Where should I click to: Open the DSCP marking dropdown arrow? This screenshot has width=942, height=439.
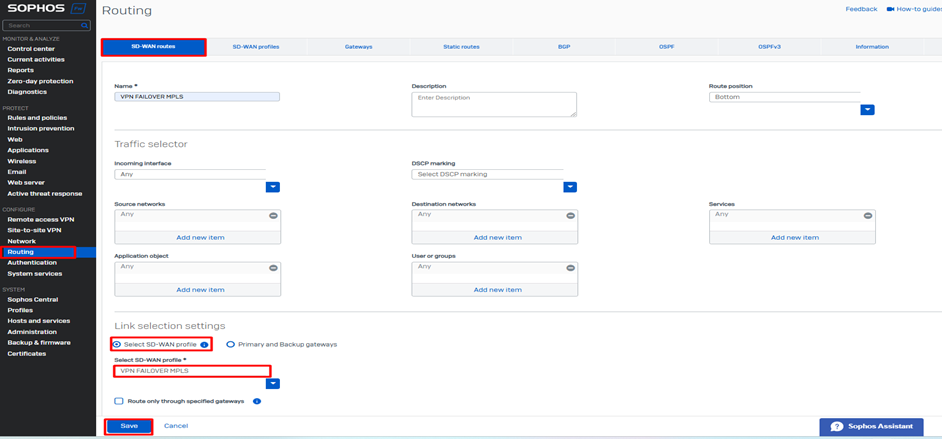coord(569,187)
